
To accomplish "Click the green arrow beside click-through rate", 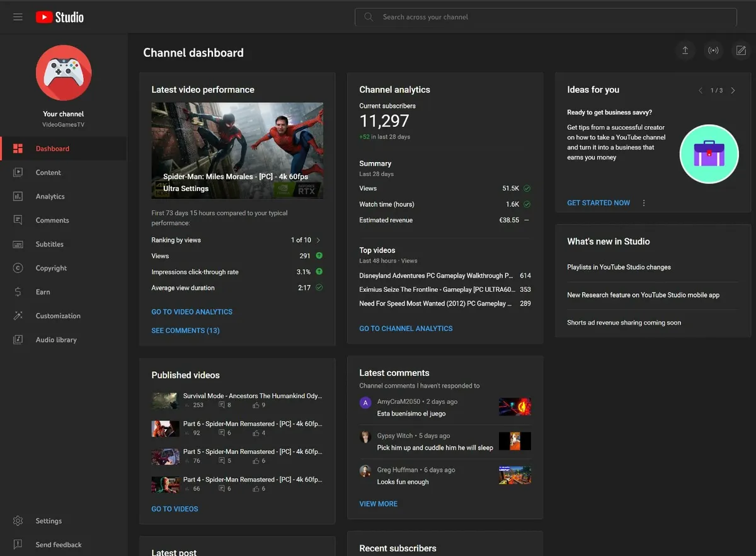I will (x=319, y=272).
